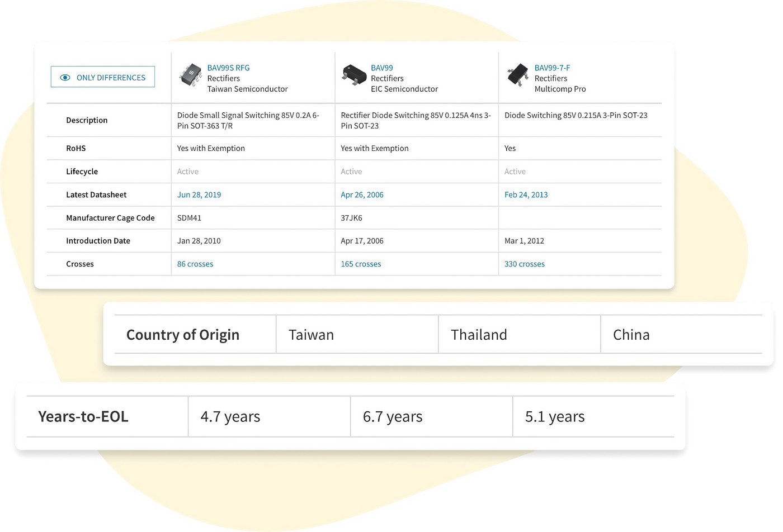Click the Taiwan country of origin cell
The height and width of the screenshot is (532, 783).
(311, 335)
